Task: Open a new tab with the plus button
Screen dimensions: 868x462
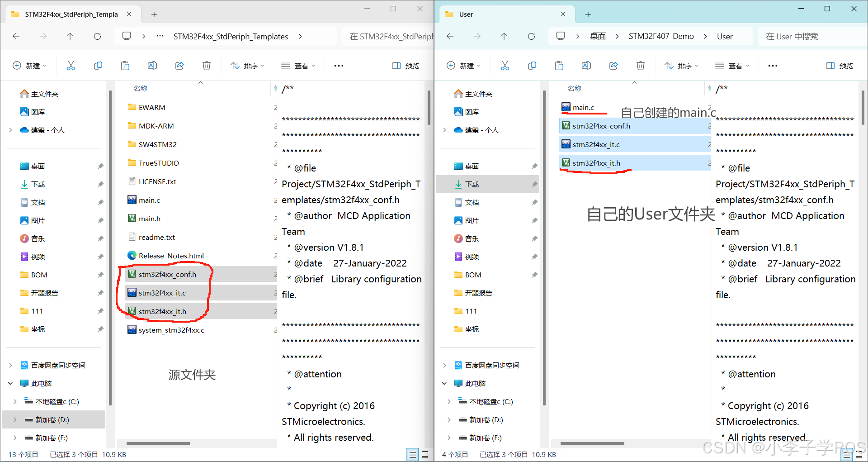Action: (x=588, y=14)
